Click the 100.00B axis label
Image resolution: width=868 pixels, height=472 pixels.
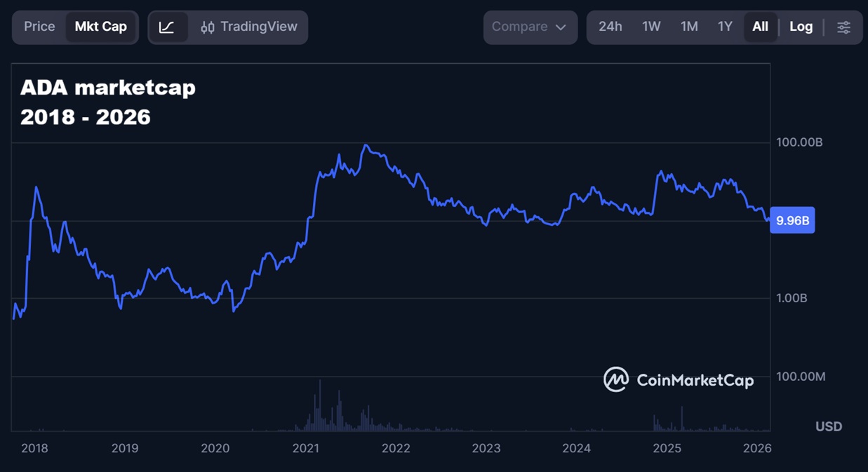[x=799, y=142]
